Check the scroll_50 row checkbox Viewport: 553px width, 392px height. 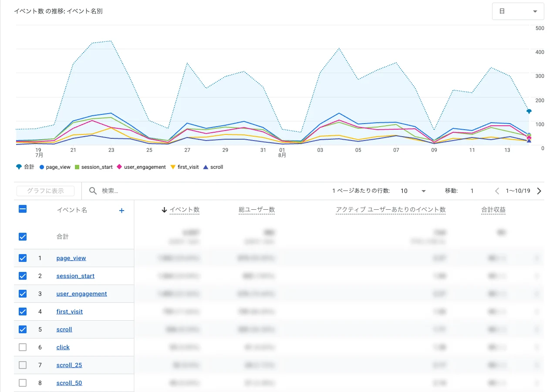pos(23,383)
